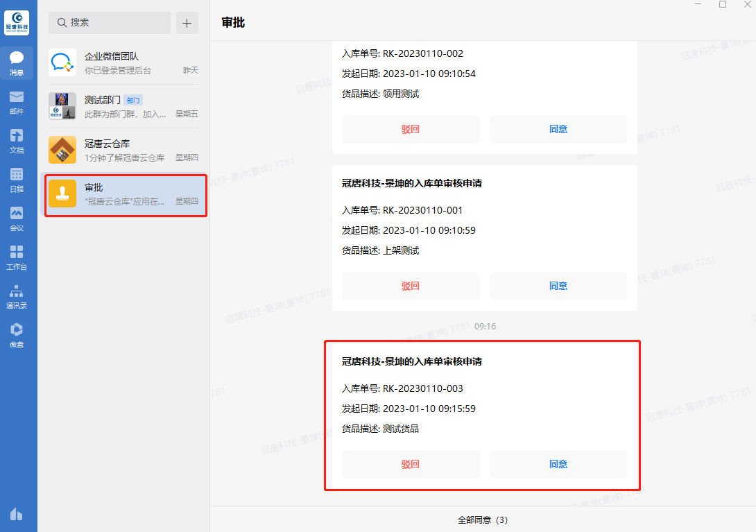Open the 企业微信团队 conversation
The image size is (756, 532).
click(x=123, y=62)
